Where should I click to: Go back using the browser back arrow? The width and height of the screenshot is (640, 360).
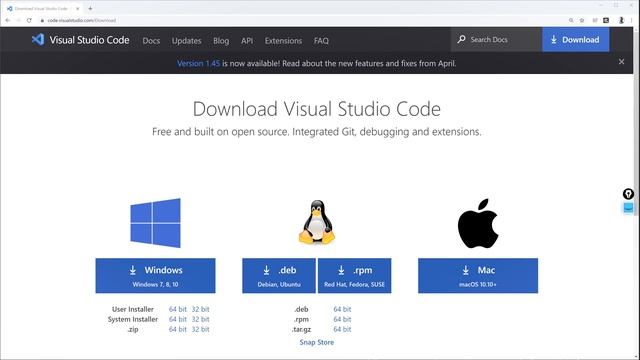(x=8, y=20)
